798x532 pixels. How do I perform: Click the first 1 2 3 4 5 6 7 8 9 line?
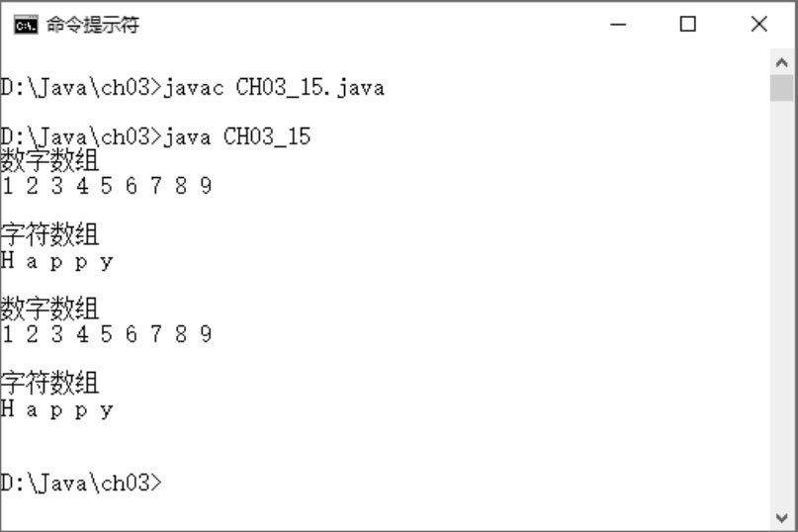[106, 185]
